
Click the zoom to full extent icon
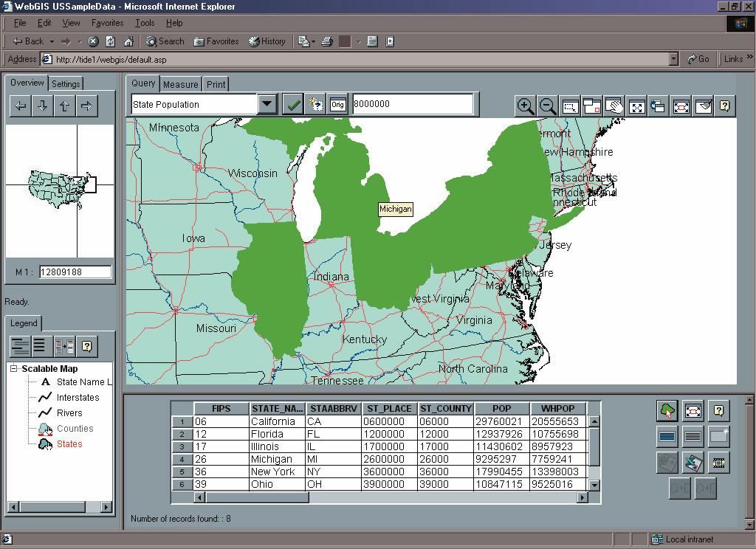coord(636,106)
